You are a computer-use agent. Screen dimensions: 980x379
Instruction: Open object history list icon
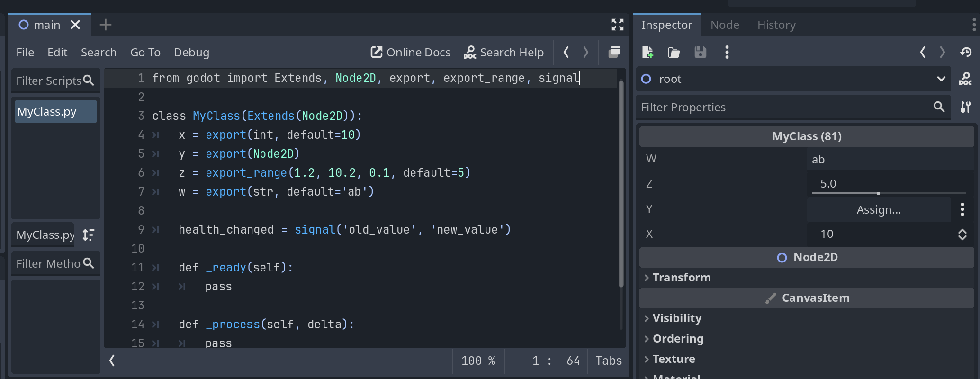(966, 52)
